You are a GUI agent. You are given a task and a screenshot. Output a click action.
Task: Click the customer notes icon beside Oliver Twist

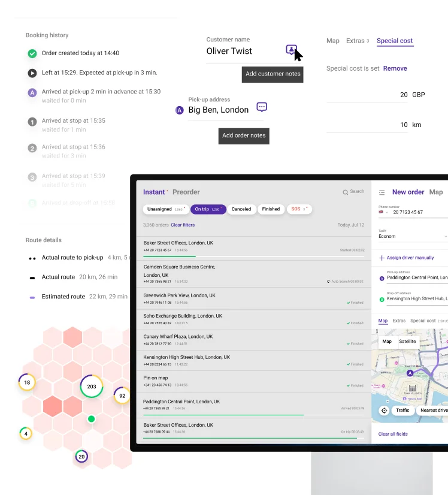[291, 50]
